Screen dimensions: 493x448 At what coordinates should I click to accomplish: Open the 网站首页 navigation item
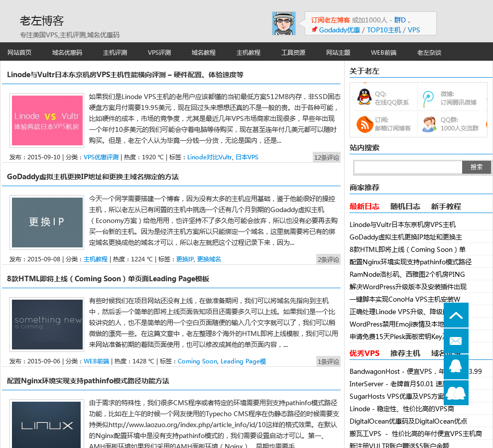click(x=19, y=52)
